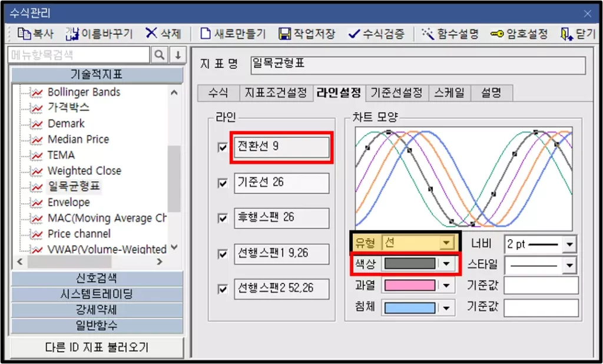The width and height of the screenshot is (603, 364).
Task: Click the 새로만들기 new document icon
Action: 206,34
